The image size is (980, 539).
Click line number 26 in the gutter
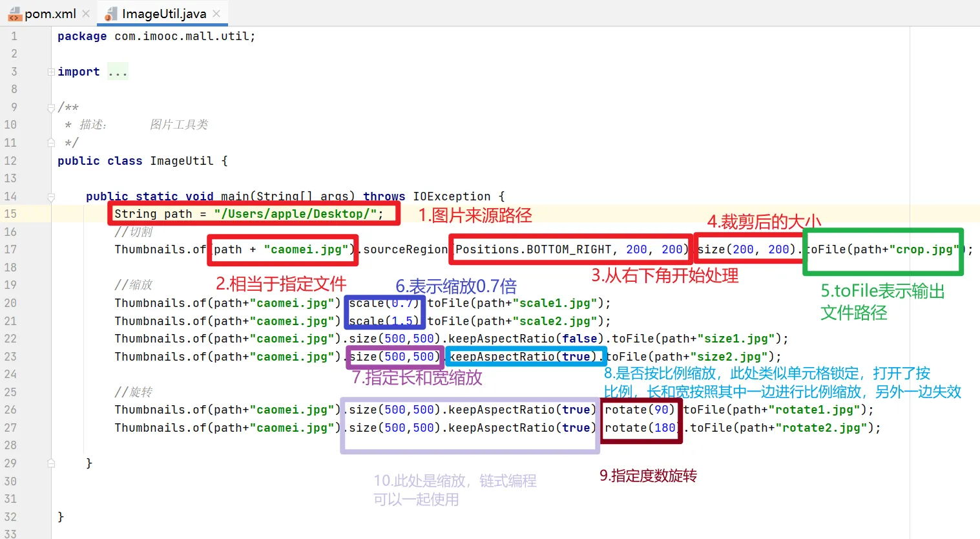tap(10, 410)
